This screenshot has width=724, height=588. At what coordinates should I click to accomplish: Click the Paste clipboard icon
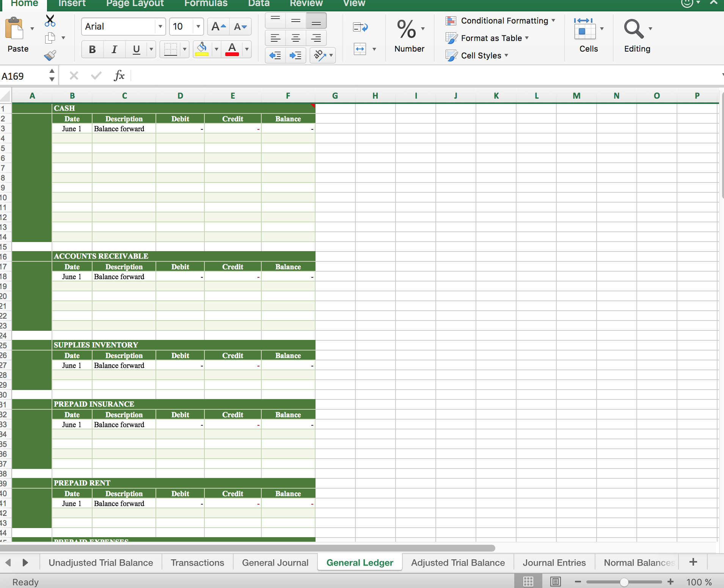pyautogui.click(x=14, y=28)
